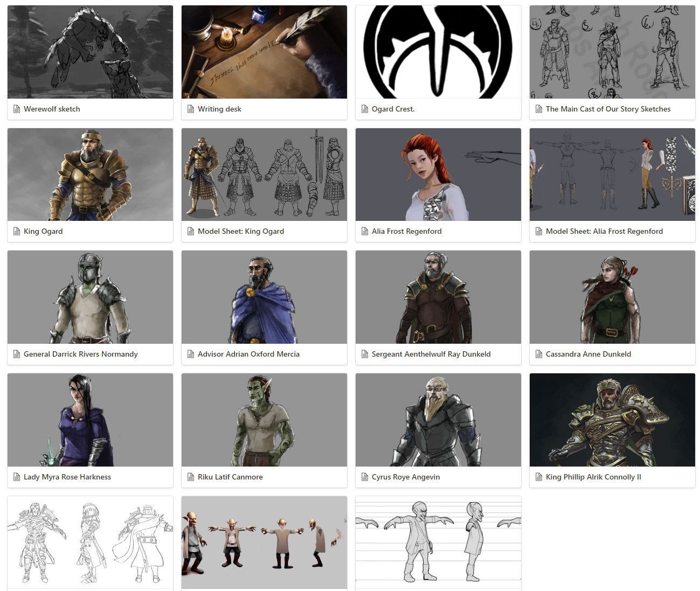Screen dimensions: 700x591
Task: Click the document icon beside Cassandra Anne Dunkeld
Action: pyautogui.click(x=538, y=354)
